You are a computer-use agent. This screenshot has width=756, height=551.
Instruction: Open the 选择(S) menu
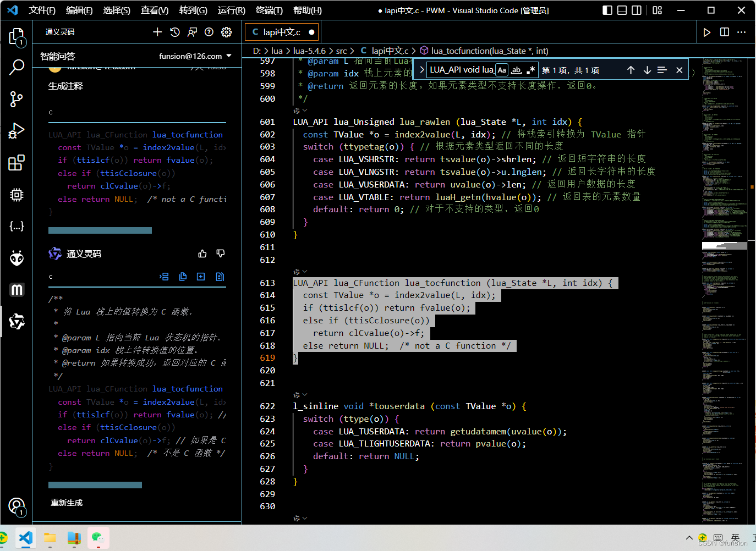click(117, 10)
